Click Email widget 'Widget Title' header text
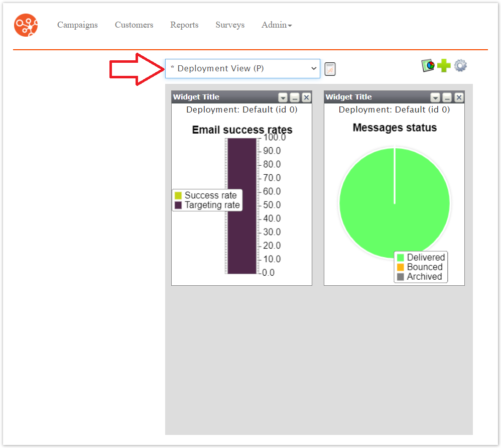The height and width of the screenshot is (448, 501). [196, 97]
